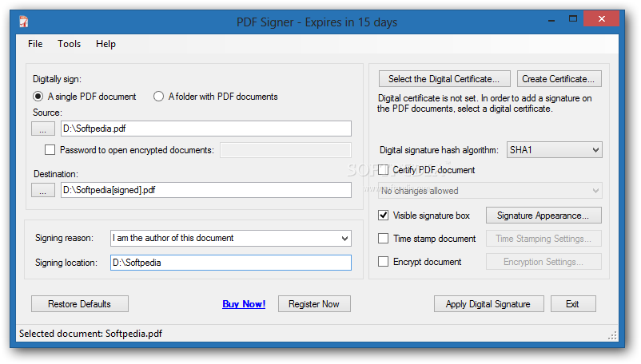The height and width of the screenshot is (364, 641).
Task: Select A folder with PDF documents option
Action: click(158, 97)
